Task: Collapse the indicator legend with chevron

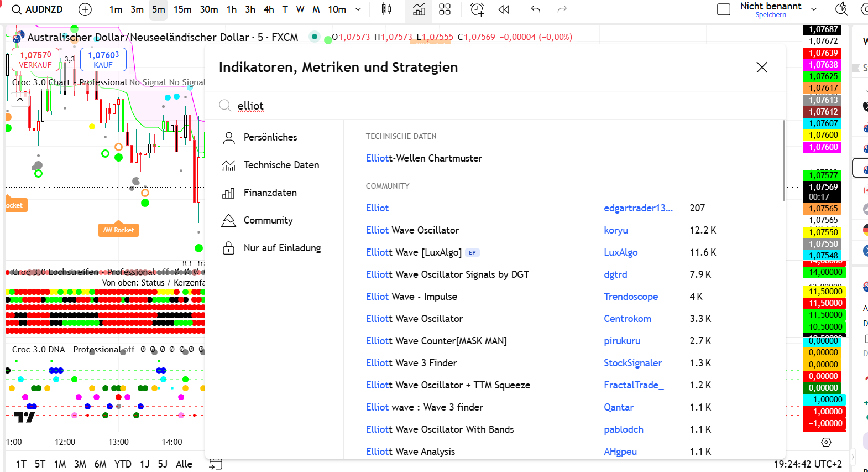Action: [20, 100]
